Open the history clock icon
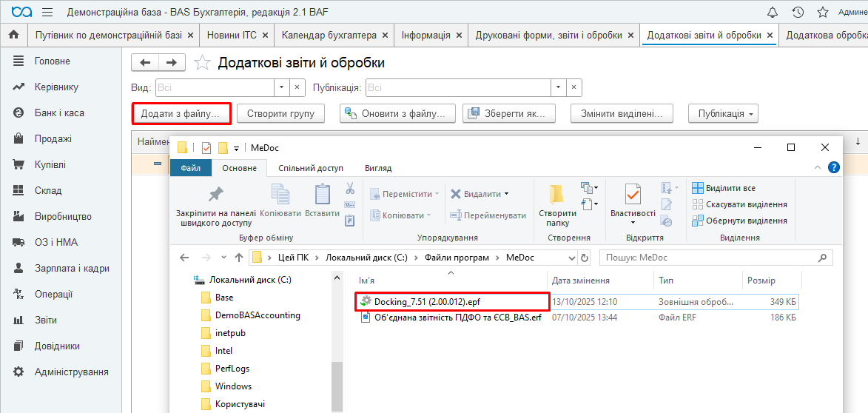Image resolution: width=868 pixels, height=413 pixels. point(798,13)
